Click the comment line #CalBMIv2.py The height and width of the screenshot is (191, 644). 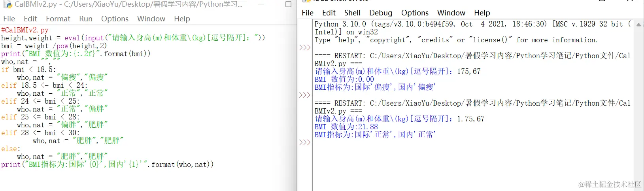[25, 30]
